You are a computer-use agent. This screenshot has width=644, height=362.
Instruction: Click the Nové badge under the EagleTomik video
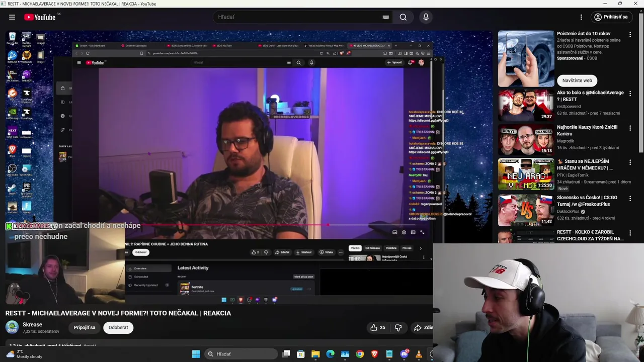click(562, 189)
